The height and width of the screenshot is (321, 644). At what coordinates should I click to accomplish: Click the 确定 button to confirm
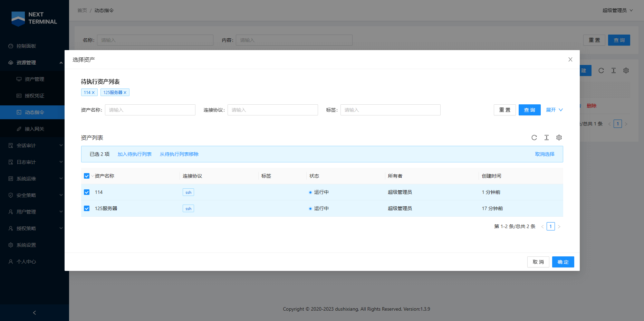(x=563, y=262)
